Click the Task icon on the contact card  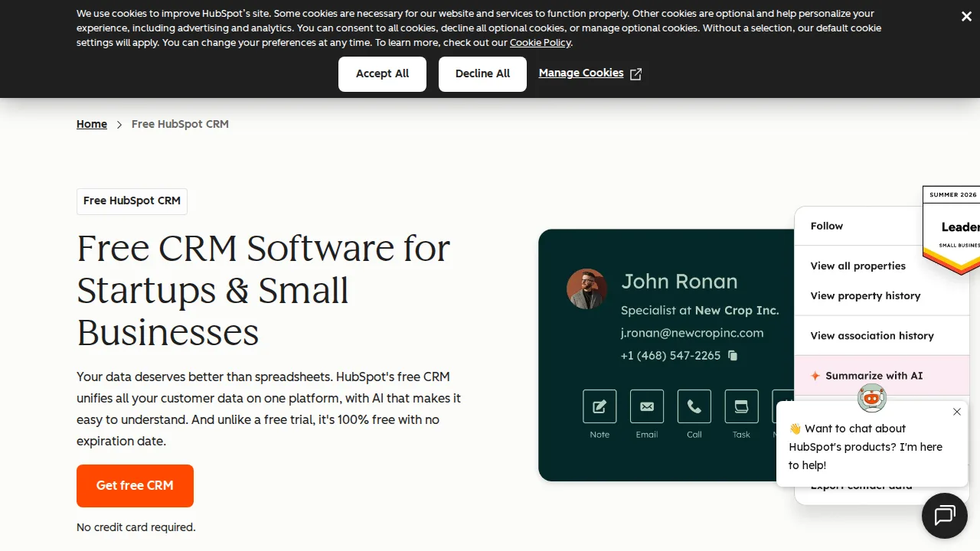[x=741, y=406]
